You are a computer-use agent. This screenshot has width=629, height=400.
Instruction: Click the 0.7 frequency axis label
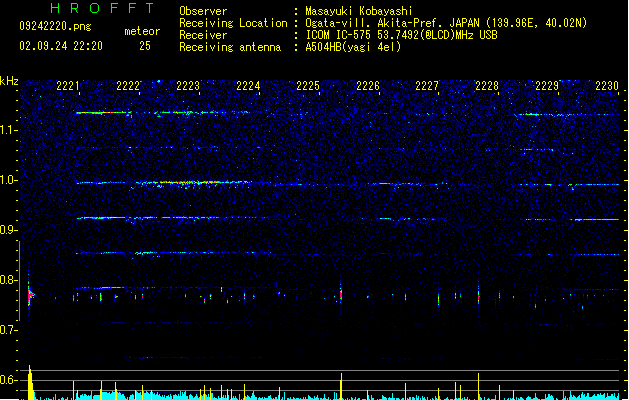coord(9,330)
